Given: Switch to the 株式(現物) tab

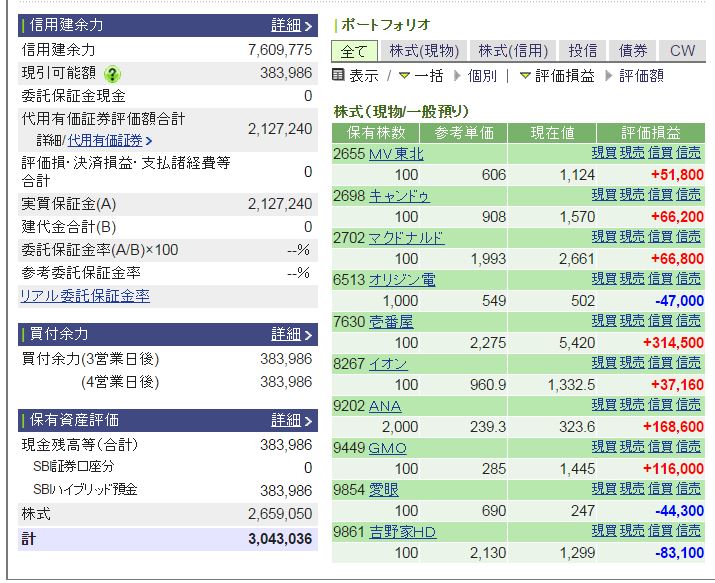Looking at the screenshot, I should point(424,51).
